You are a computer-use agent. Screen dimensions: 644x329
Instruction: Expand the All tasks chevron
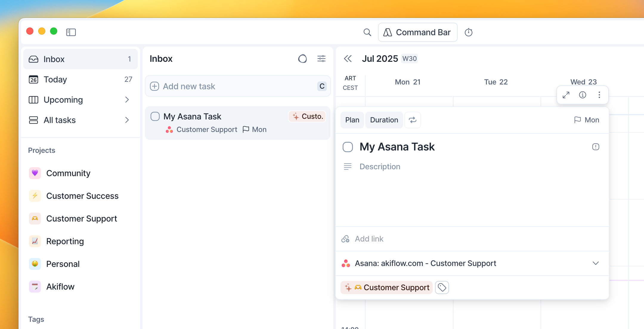pyautogui.click(x=127, y=120)
